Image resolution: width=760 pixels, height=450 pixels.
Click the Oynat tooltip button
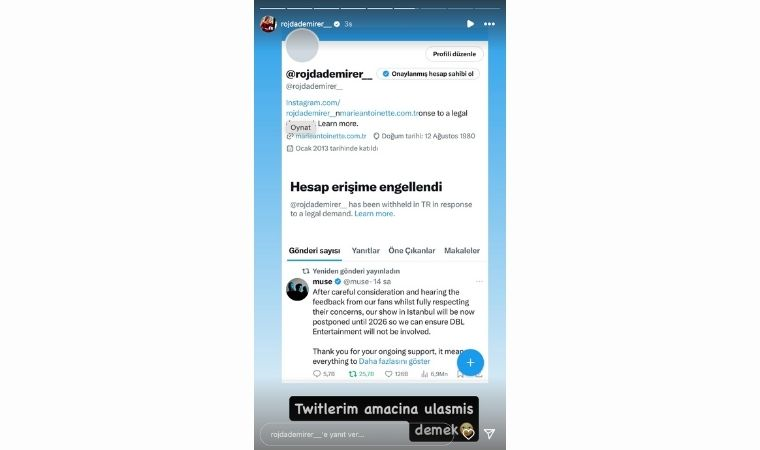[301, 127]
